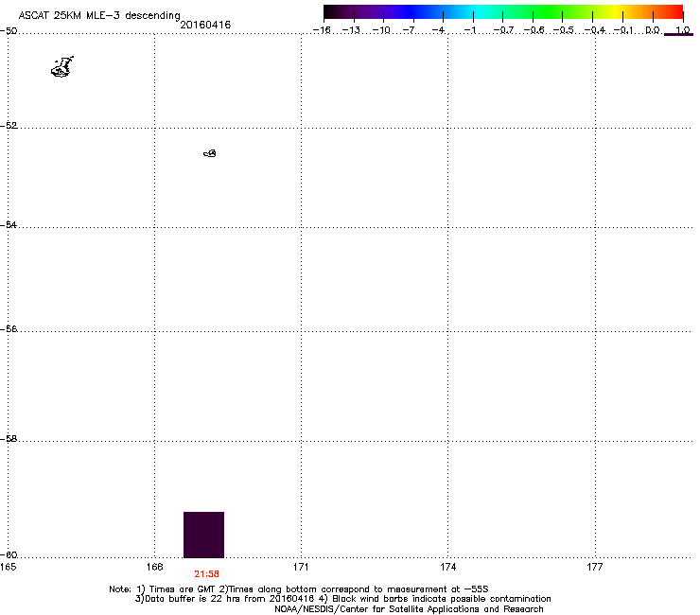Click the longitude label 177
The height and width of the screenshot is (615, 700).
pyautogui.click(x=595, y=567)
